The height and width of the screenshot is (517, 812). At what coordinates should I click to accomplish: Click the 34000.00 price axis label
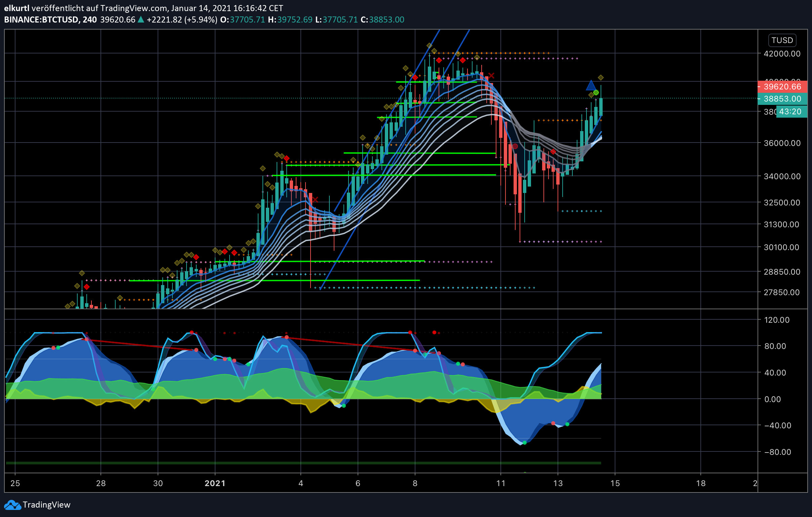point(782,176)
